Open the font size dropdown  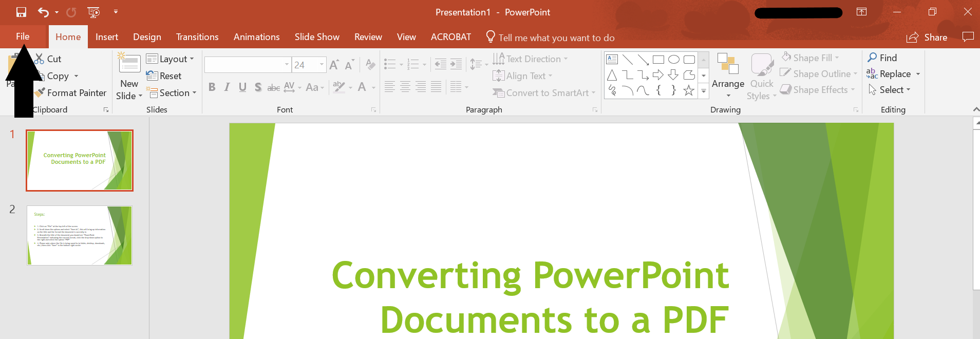(x=322, y=65)
